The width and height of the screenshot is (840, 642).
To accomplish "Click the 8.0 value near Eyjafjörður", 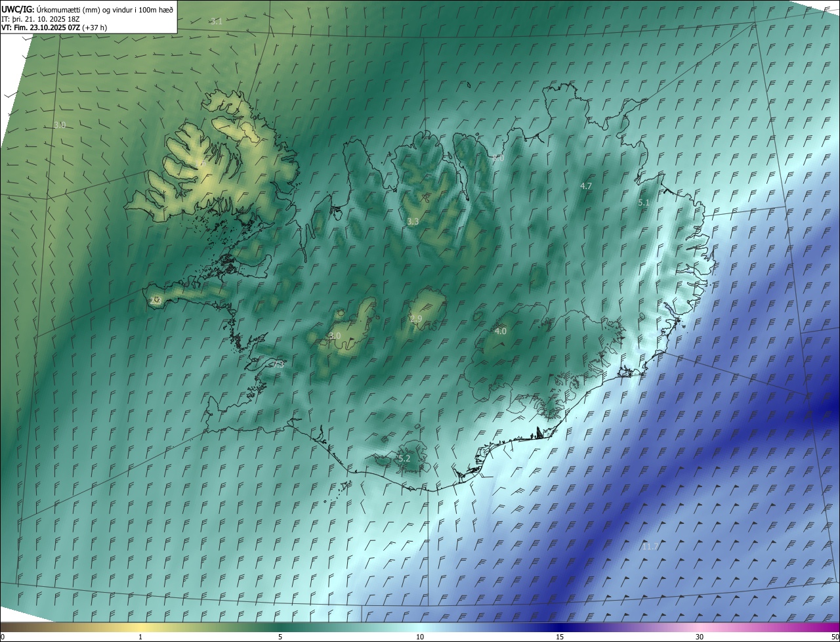I will [498, 158].
